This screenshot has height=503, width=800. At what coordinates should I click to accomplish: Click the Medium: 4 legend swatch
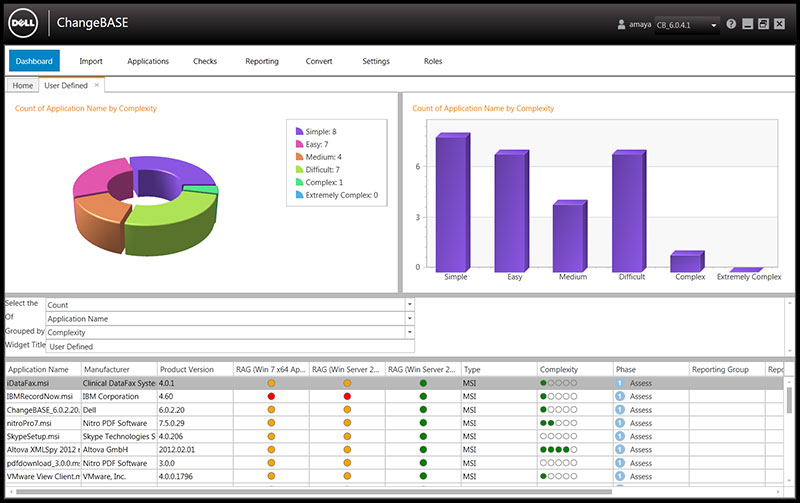[x=299, y=157]
